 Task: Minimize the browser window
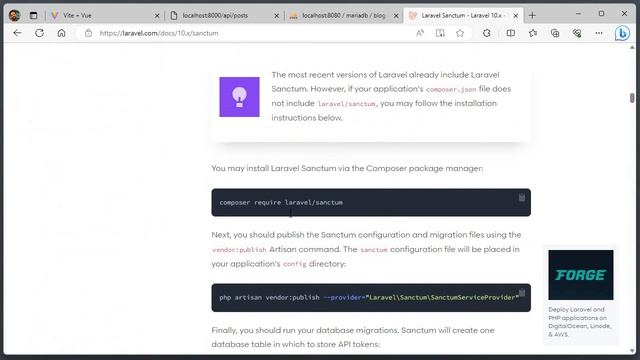578,14
